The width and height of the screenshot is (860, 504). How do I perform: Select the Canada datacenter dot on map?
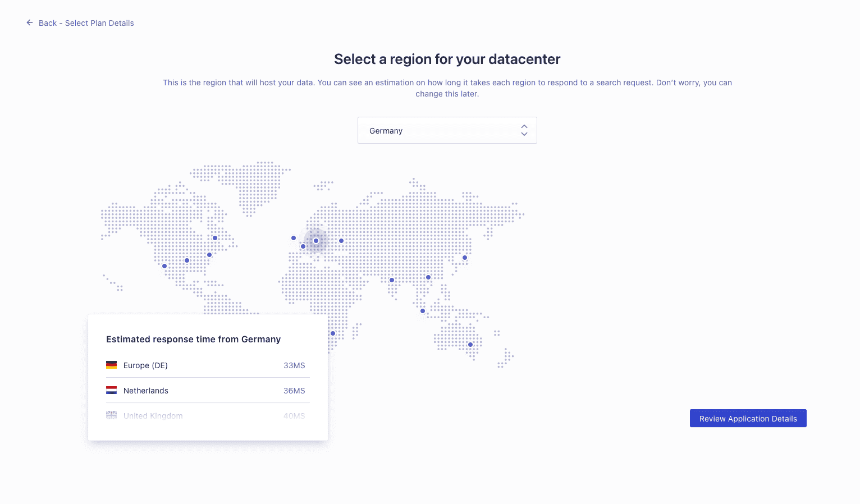[x=215, y=238]
